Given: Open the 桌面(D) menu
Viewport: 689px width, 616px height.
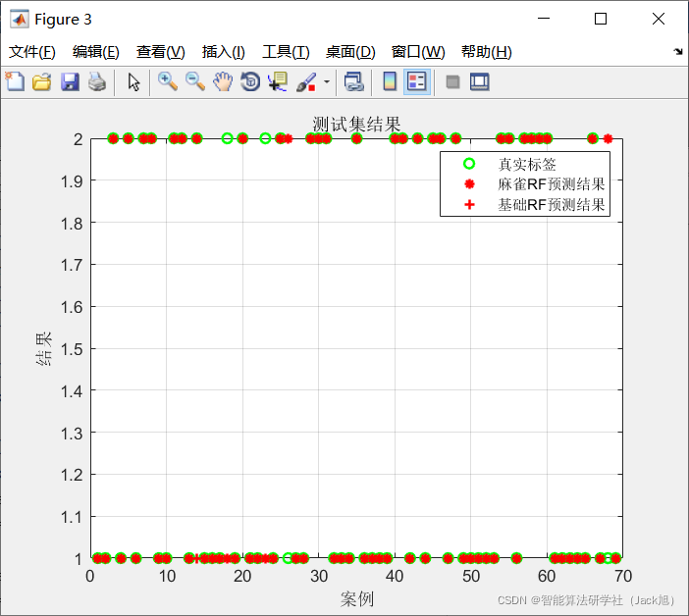Looking at the screenshot, I should tap(350, 52).
